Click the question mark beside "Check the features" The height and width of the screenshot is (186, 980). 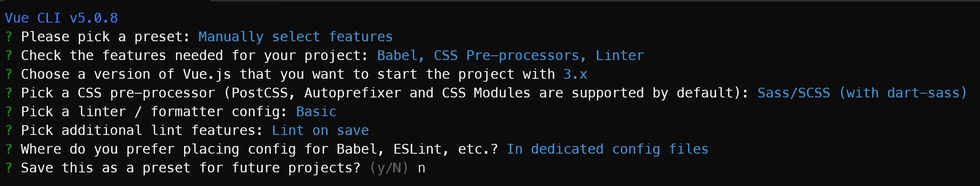[9, 55]
